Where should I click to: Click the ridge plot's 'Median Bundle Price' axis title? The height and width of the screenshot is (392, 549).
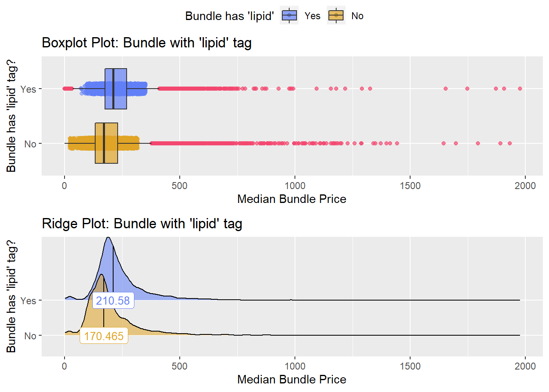tap(292, 379)
